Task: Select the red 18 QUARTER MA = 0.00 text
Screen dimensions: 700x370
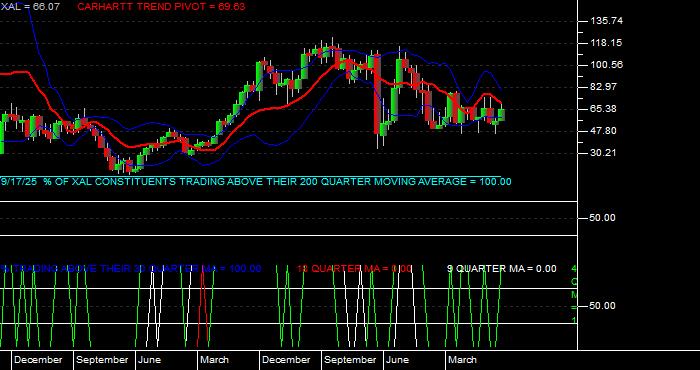Action: 354,269
